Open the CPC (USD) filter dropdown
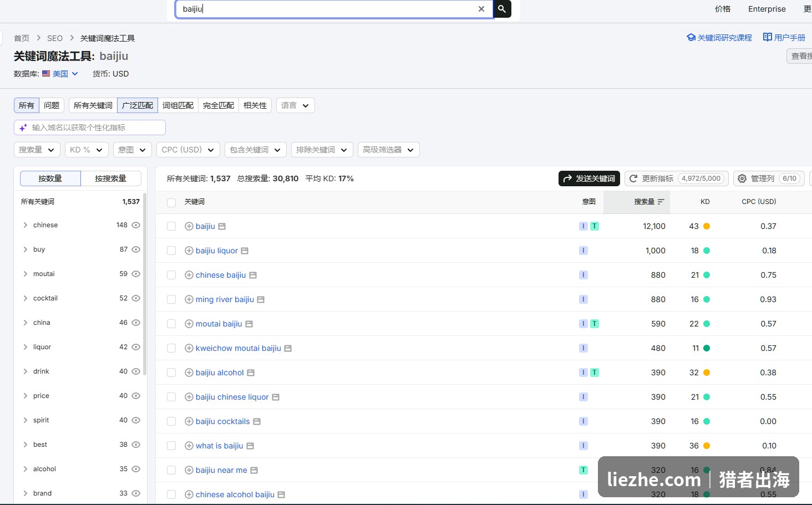 188,150
